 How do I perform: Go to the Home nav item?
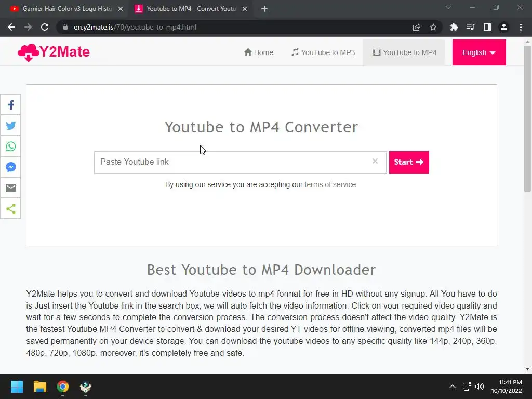[259, 52]
